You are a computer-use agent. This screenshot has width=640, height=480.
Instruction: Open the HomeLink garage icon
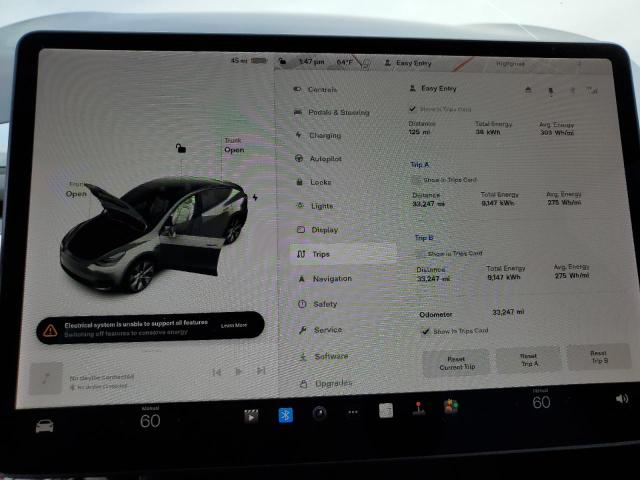[x=528, y=90]
